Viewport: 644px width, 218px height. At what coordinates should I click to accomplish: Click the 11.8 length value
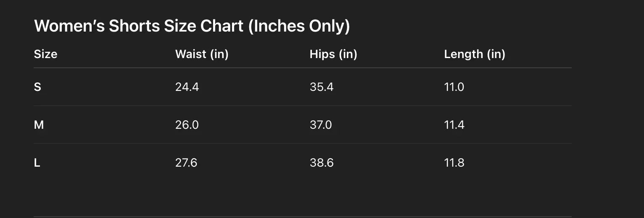click(x=454, y=163)
